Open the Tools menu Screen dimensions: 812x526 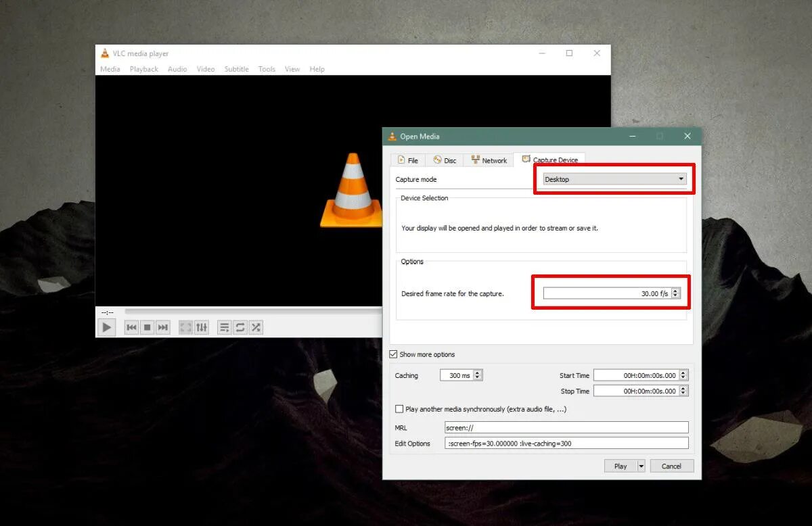coord(267,69)
